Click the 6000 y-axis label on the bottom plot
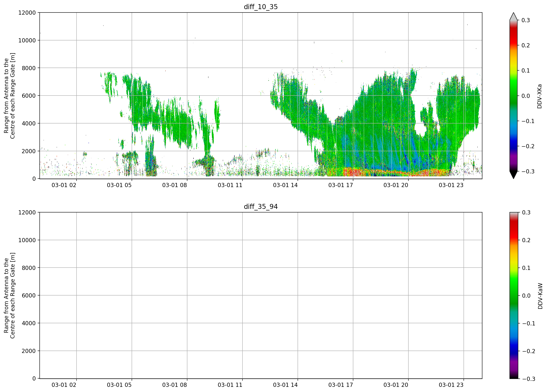Viewport: 547px width, 392px height. [x=29, y=295]
